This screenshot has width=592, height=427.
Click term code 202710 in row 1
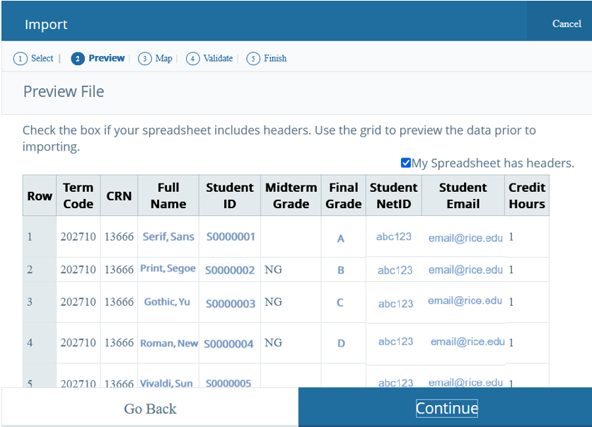point(78,237)
